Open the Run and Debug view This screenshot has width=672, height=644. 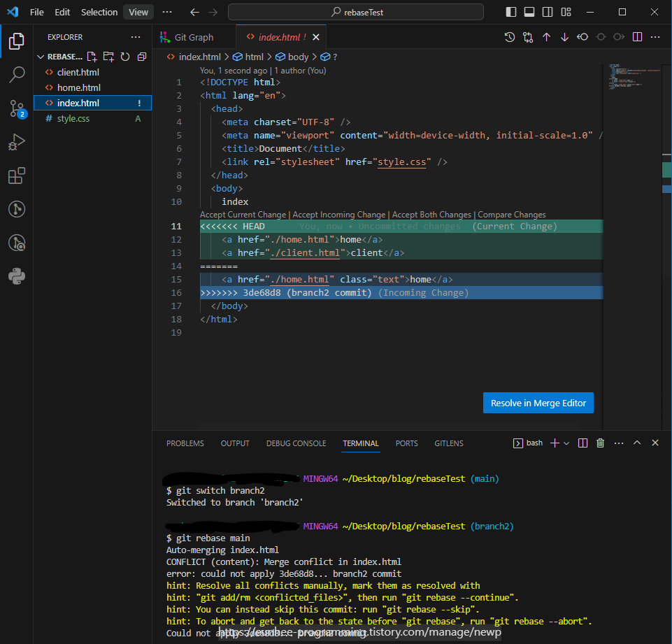(x=17, y=142)
